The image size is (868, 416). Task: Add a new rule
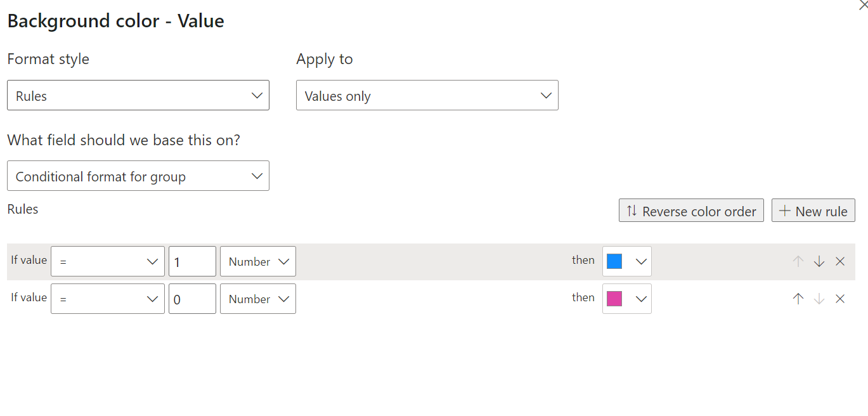pos(813,210)
